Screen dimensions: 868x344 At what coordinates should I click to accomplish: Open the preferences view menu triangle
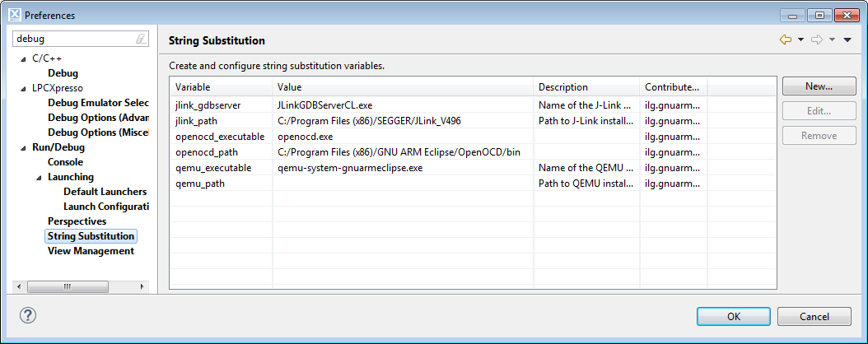pos(847,40)
